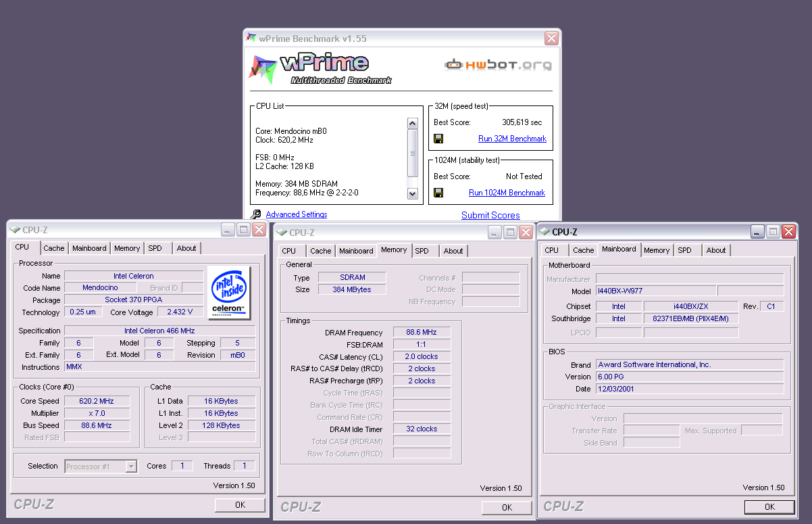Viewport: 812px width, 524px height.
Task: Open SPD tab in middle CPU-Z window
Action: click(x=422, y=251)
